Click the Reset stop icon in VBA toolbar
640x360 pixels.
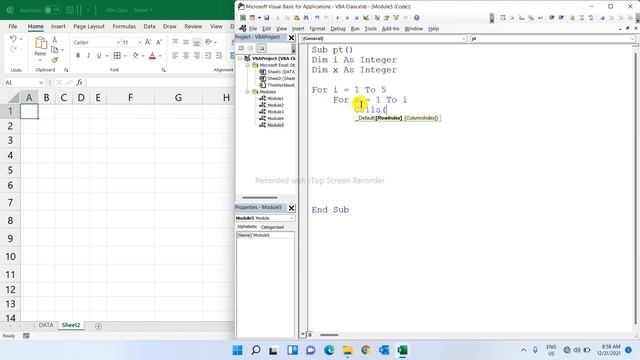pyautogui.click(x=356, y=18)
